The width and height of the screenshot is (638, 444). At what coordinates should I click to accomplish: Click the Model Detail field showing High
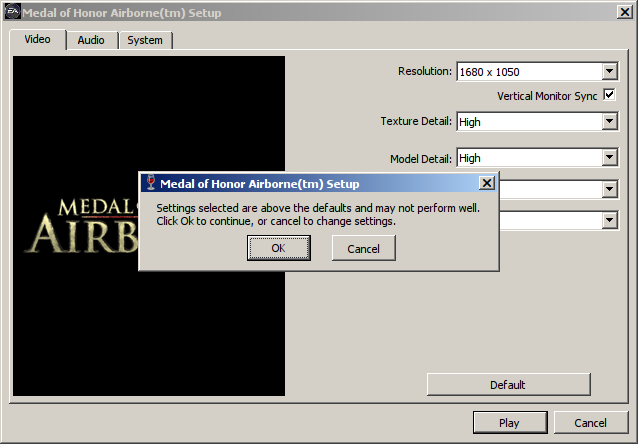pyautogui.click(x=537, y=157)
